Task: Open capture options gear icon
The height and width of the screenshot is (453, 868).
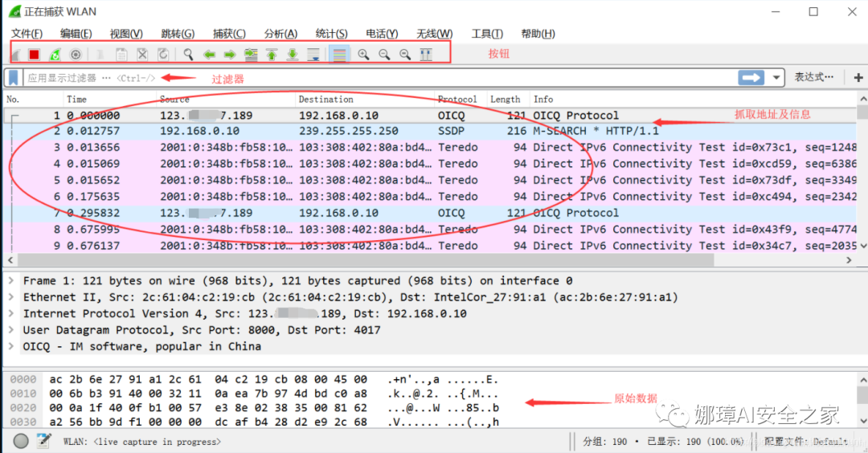Action: [76, 54]
